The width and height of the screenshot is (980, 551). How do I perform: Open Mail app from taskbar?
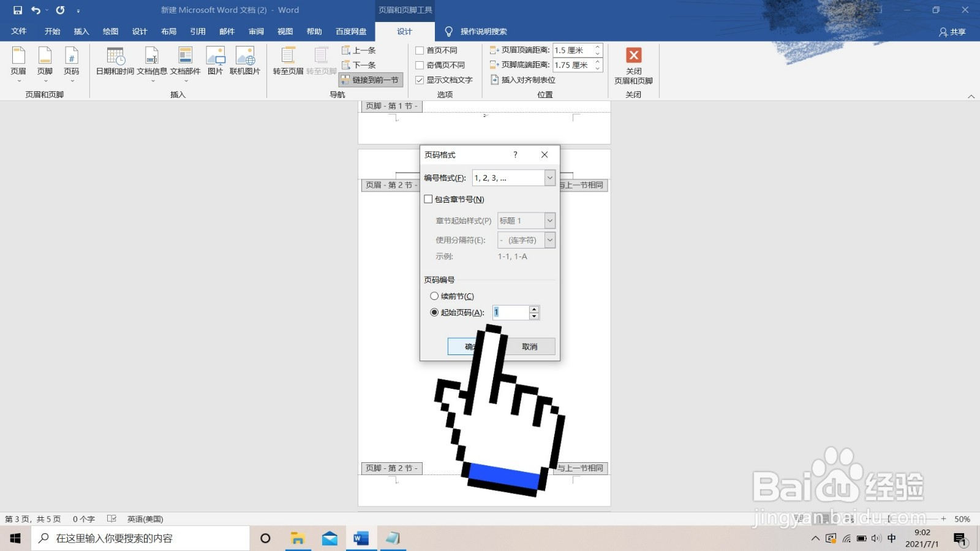pos(330,538)
